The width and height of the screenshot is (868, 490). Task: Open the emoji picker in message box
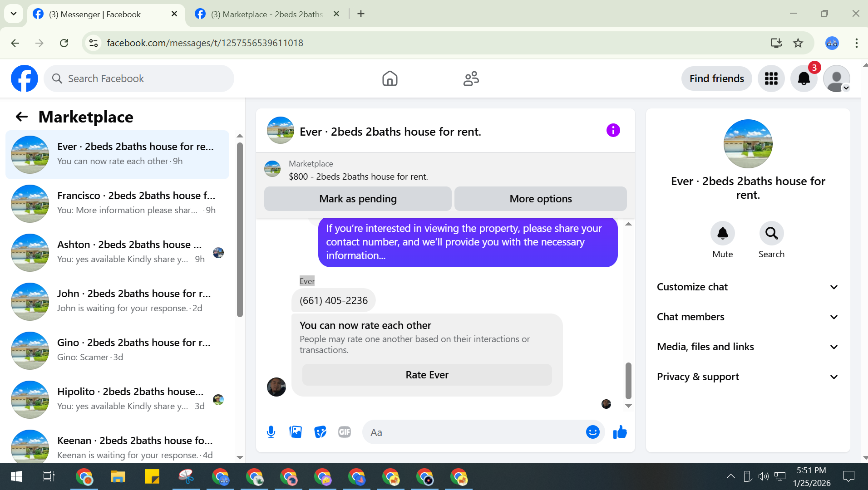click(x=592, y=432)
